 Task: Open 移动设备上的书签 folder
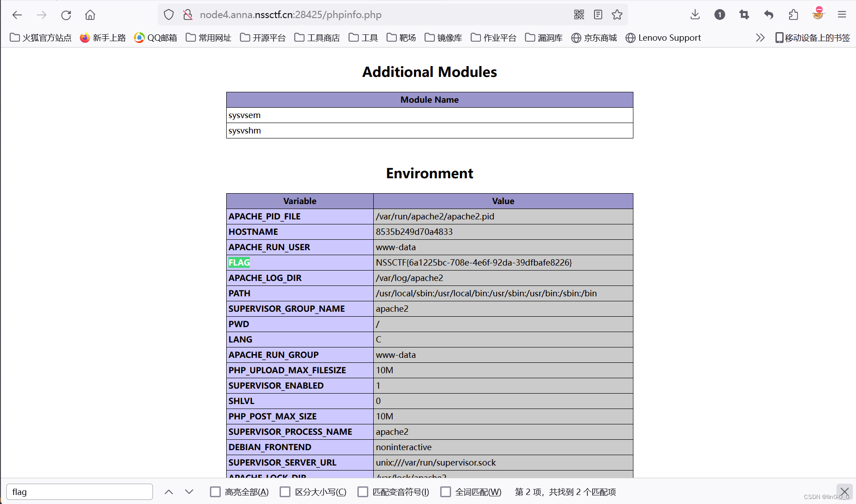point(813,38)
